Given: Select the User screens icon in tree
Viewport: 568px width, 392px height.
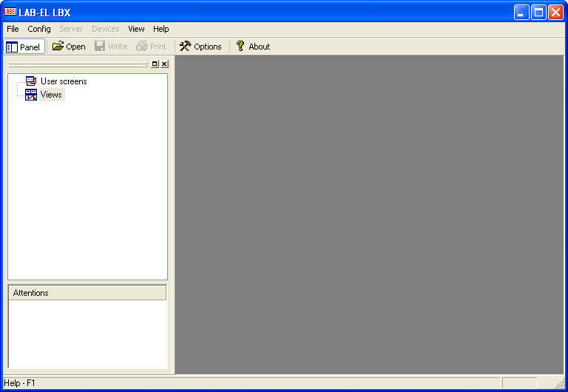Looking at the screenshot, I should (31, 81).
